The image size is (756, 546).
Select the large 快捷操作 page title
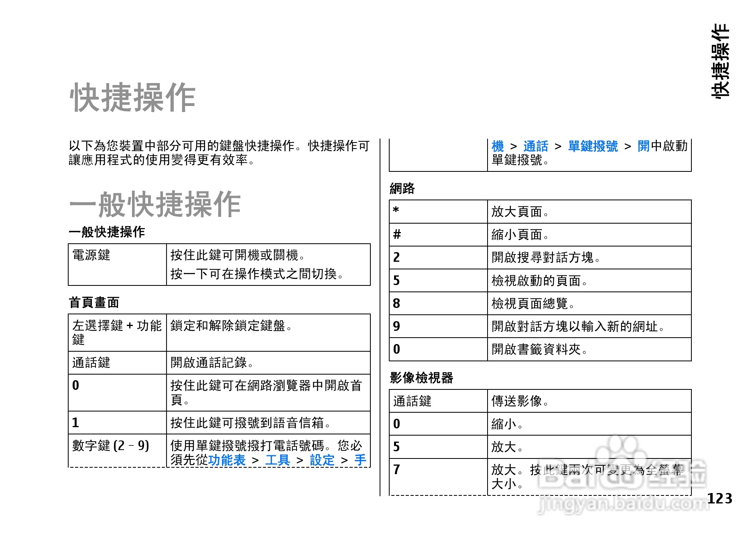133,97
